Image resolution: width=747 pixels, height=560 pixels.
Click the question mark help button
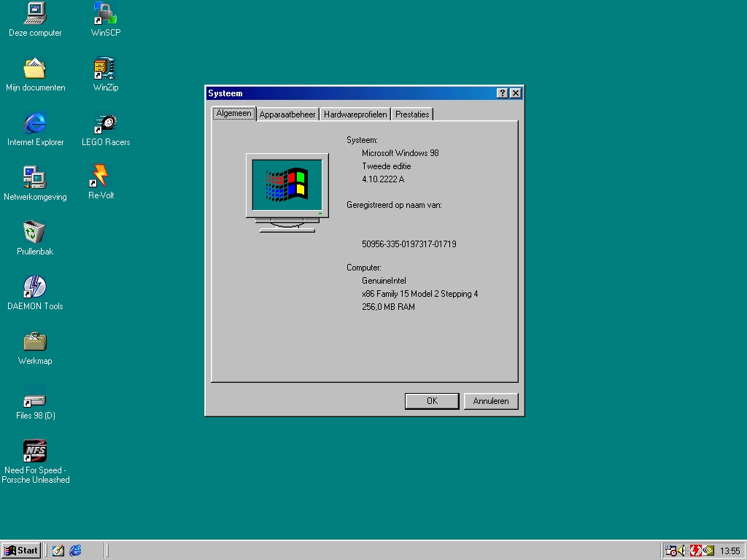pyautogui.click(x=503, y=93)
